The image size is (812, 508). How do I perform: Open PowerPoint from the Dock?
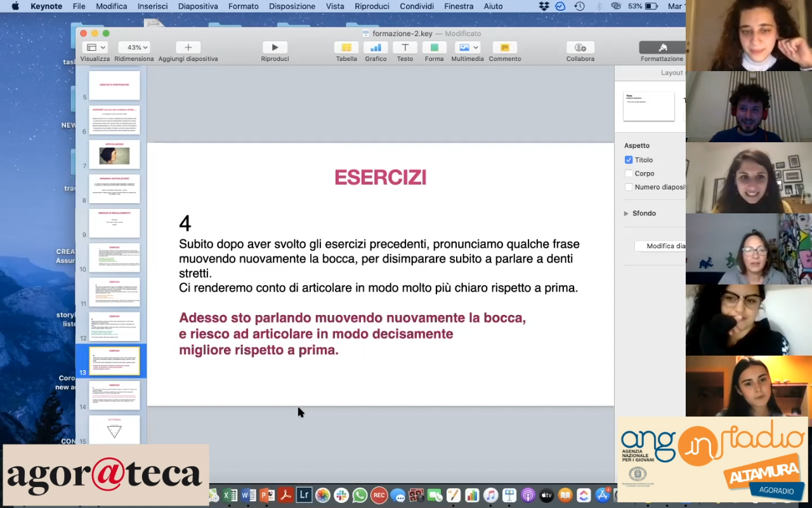(x=267, y=495)
